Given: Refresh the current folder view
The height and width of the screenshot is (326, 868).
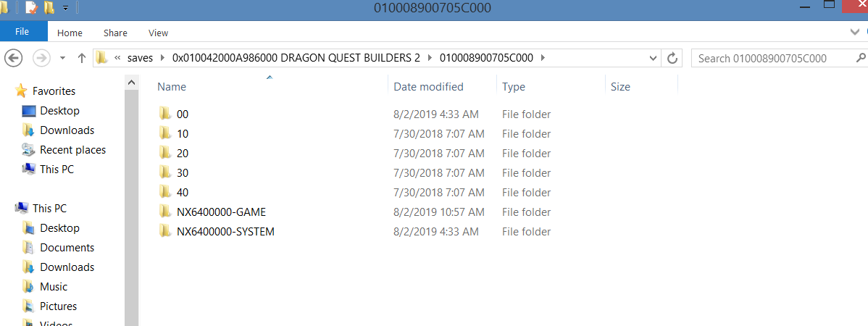Looking at the screenshot, I should pyautogui.click(x=672, y=57).
